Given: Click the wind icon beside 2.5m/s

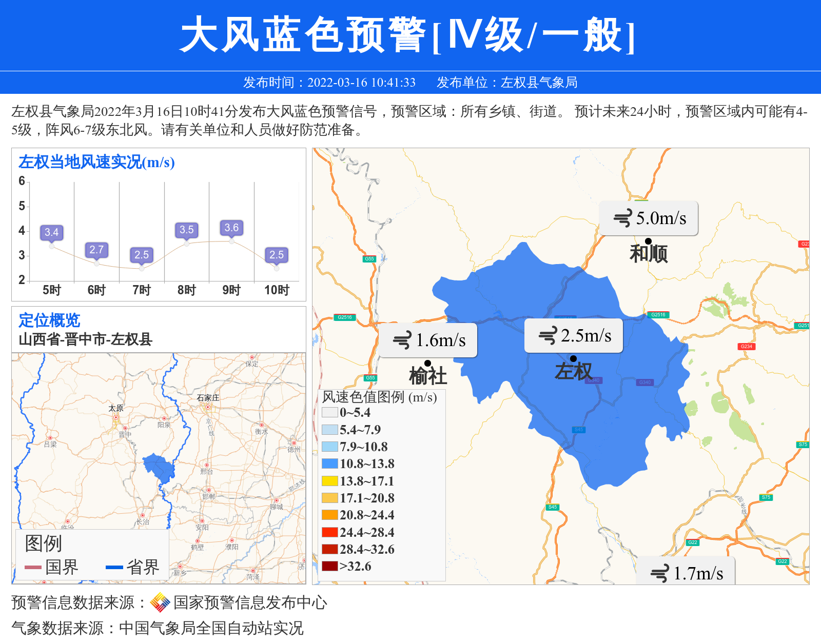Looking at the screenshot, I should (548, 336).
